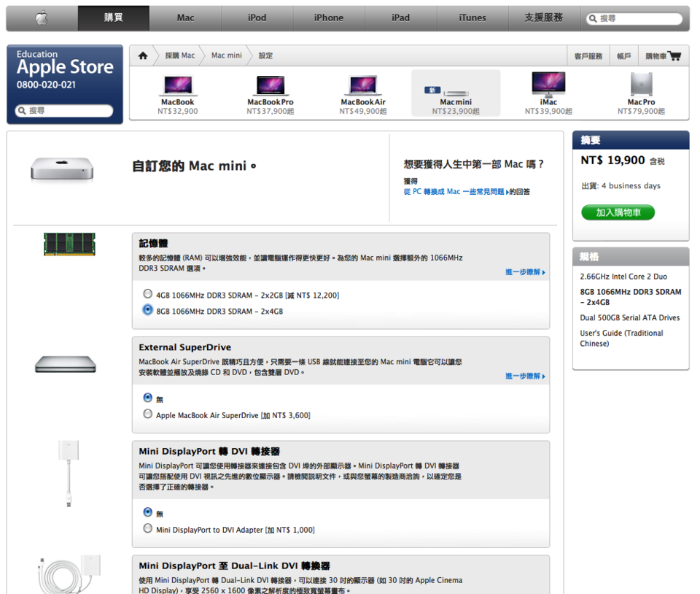The height and width of the screenshot is (594, 700).
Task: Click the RAM memory module image
Action: [x=70, y=244]
